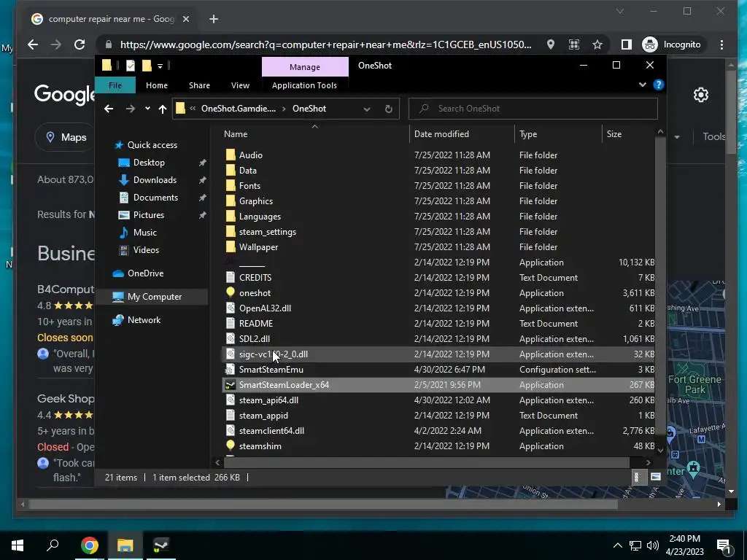747x560 pixels.
Task: Open Desktop in the navigation pane
Action: pyautogui.click(x=149, y=163)
